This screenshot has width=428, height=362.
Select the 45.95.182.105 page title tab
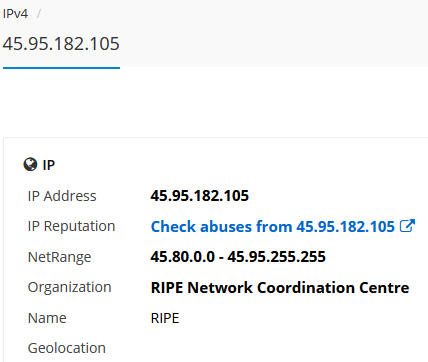[61, 44]
